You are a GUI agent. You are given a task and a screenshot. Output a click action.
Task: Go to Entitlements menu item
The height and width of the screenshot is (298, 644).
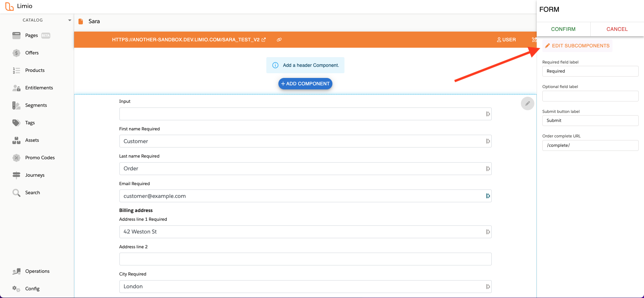(39, 88)
